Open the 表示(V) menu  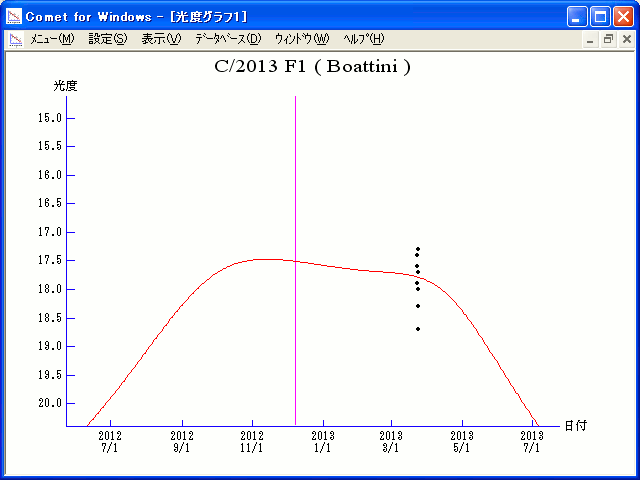pyautogui.click(x=161, y=39)
